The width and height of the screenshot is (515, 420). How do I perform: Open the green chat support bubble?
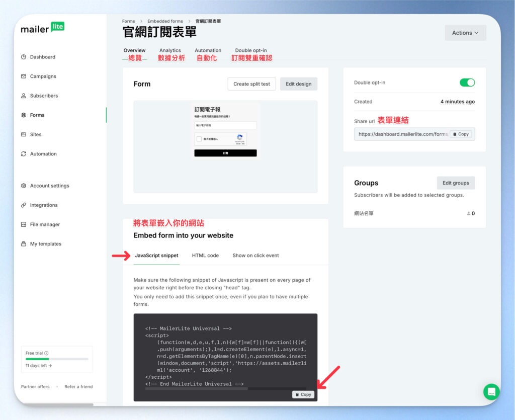coord(491,391)
